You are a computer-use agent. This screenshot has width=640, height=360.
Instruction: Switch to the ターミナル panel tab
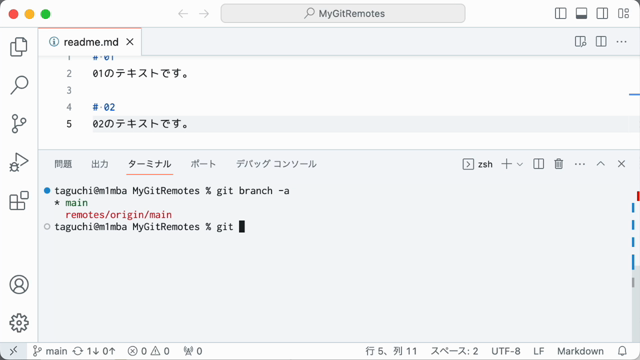149,164
